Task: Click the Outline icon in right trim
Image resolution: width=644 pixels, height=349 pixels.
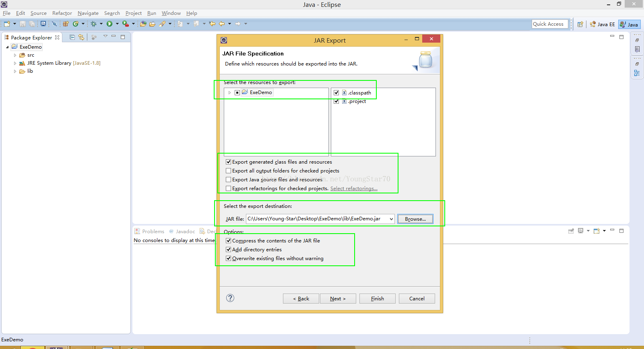Action: pyautogui.click(x=637, y=73)
